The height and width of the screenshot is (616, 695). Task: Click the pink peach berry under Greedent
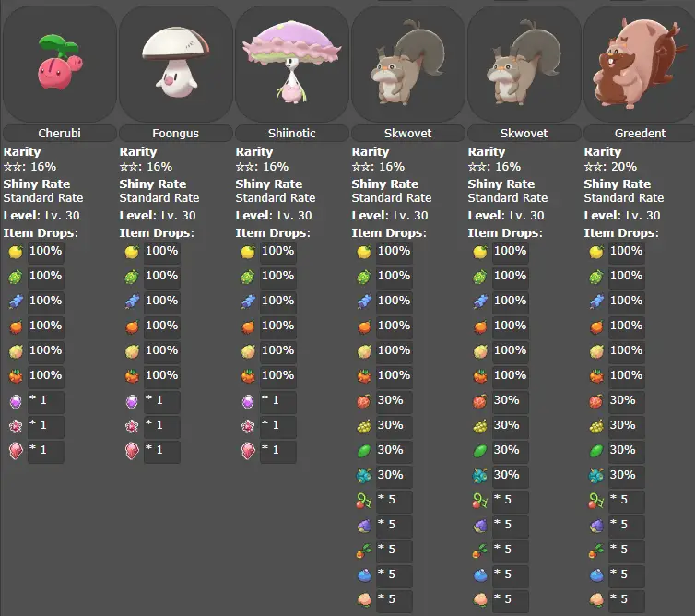pyautogui.click(x=595, y=600)
